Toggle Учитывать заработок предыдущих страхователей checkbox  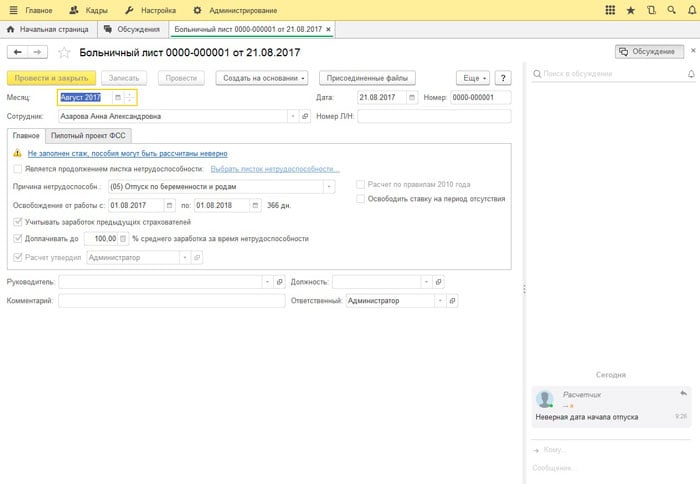(x=18, y=221)
